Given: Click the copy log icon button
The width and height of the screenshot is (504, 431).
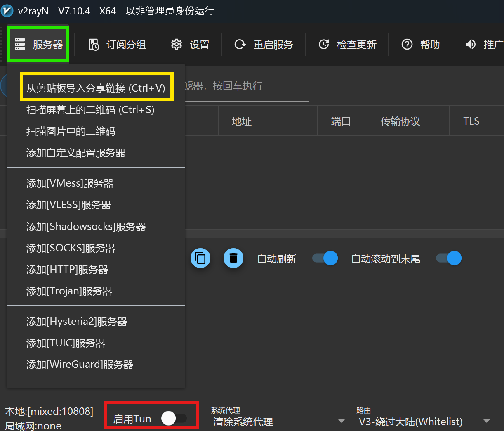Looking at the screenshot, I should (200, 258).
